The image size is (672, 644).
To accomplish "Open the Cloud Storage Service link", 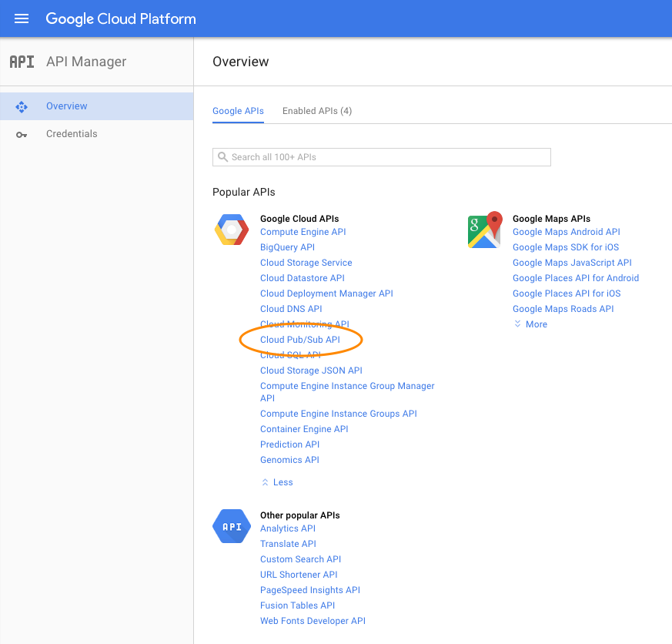I will [x=306, y=263].
